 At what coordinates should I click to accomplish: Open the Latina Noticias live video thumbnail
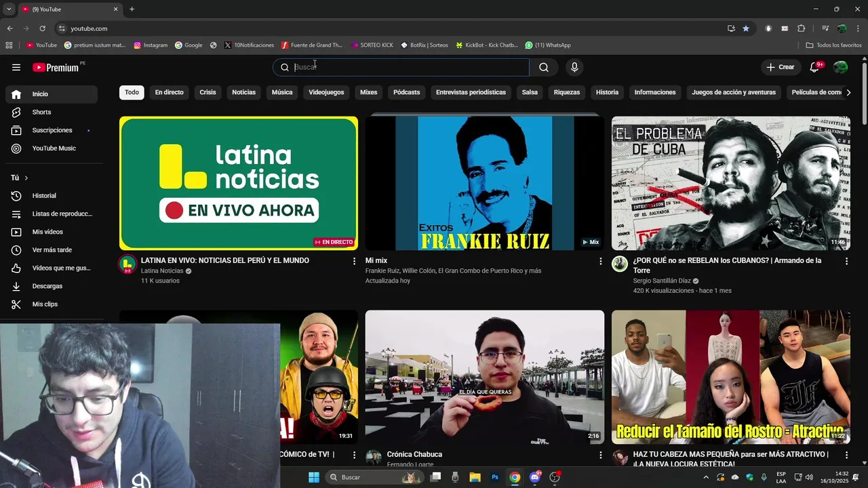coord(239,183)
